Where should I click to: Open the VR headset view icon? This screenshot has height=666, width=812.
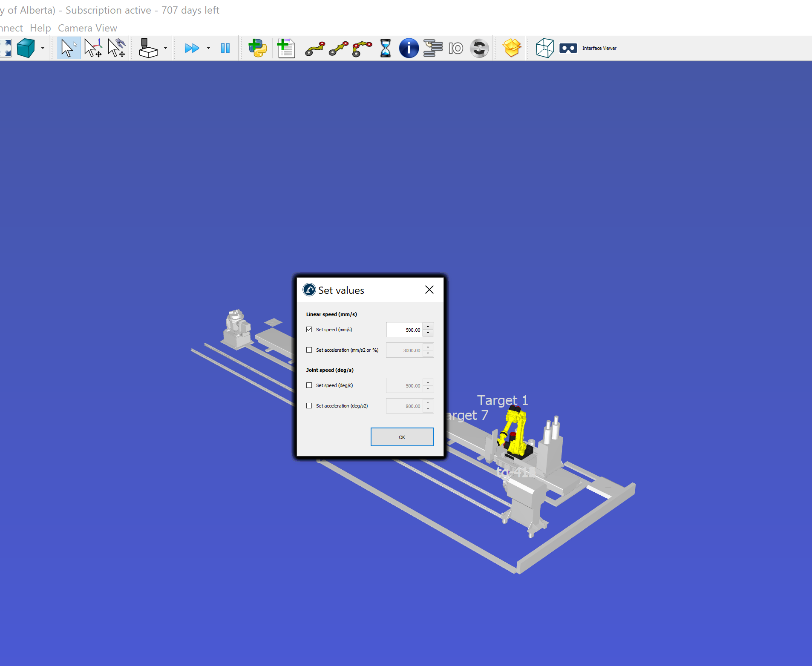pyautogui.click(x=568, y=48)
